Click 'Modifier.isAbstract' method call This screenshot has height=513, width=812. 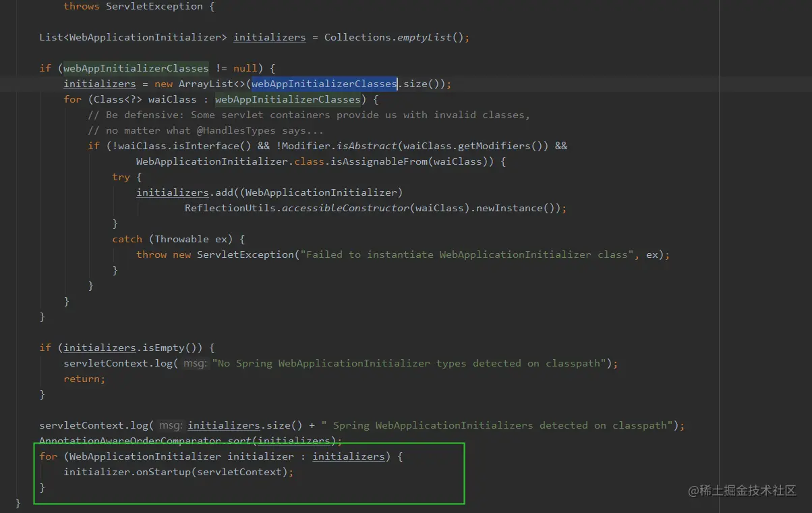pyautogui.click(x=339, y=146)
